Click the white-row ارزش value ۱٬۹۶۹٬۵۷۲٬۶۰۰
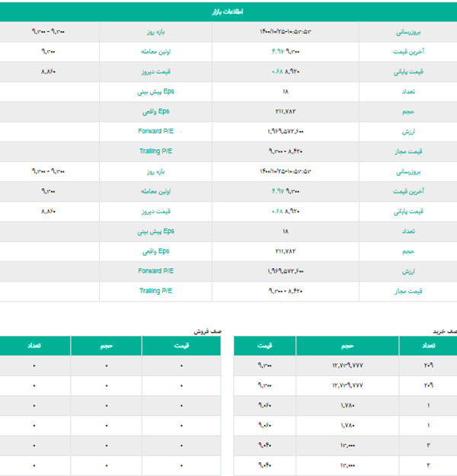 286,131
